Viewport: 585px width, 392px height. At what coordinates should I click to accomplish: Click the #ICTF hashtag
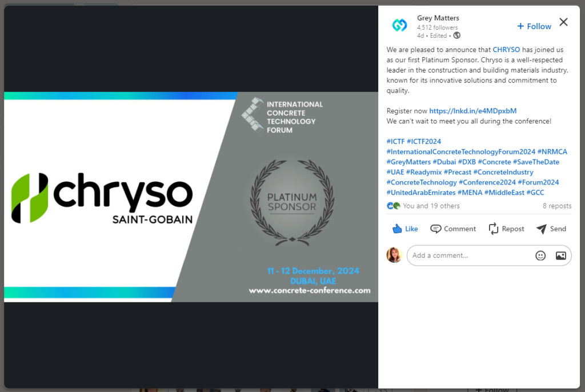[395, 142]
